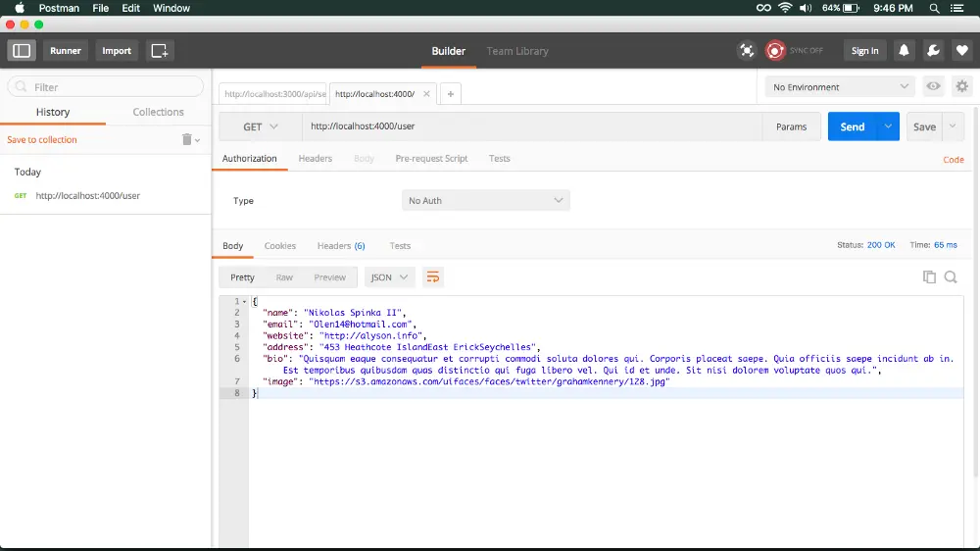This screenshot has width=980, height=551.
Task: Open the No Auth type dropdown
Action: click(486, 200)
